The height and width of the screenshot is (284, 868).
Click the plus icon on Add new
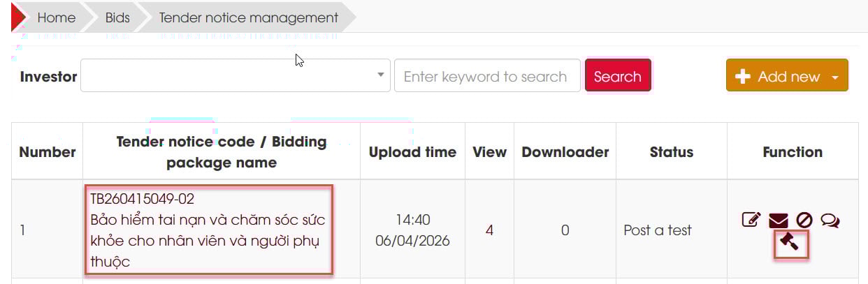click(x=743, y=76)
